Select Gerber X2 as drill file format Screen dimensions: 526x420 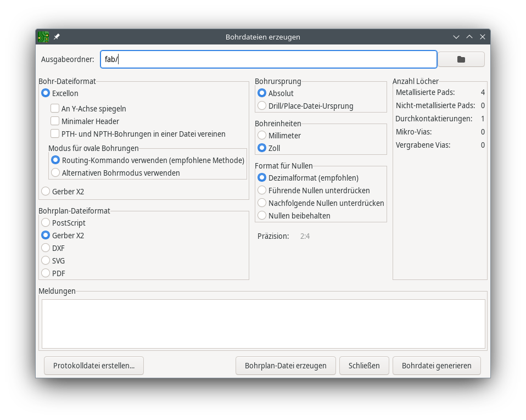click(46, 192)
